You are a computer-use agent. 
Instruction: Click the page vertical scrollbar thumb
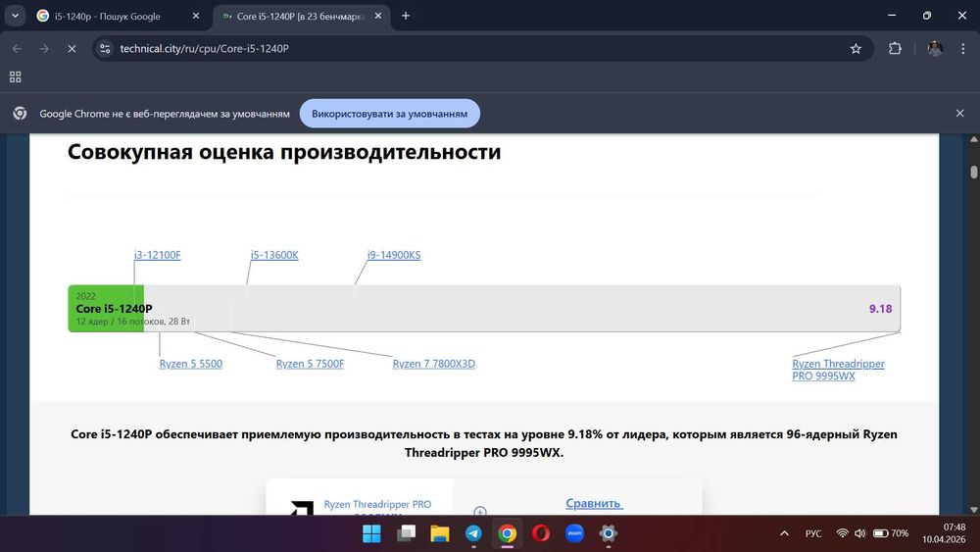[974, 172]
